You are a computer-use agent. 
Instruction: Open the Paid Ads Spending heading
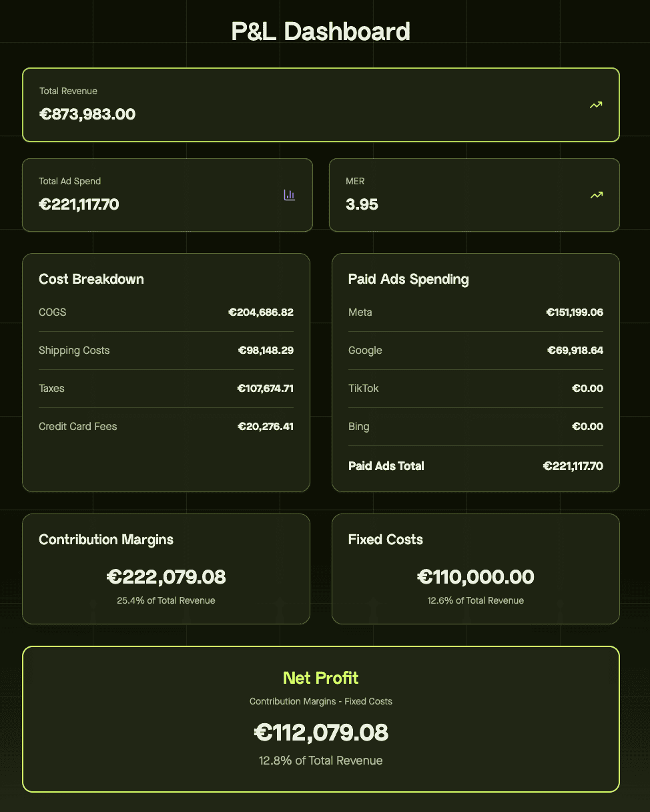pyautogui.click(x=408, y=279)
